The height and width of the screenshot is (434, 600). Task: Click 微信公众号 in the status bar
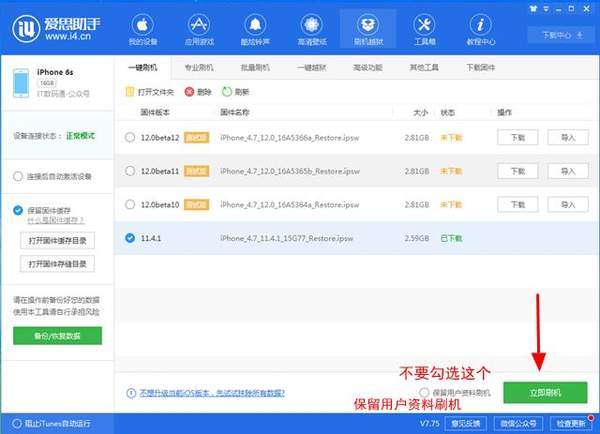(518, 424)
